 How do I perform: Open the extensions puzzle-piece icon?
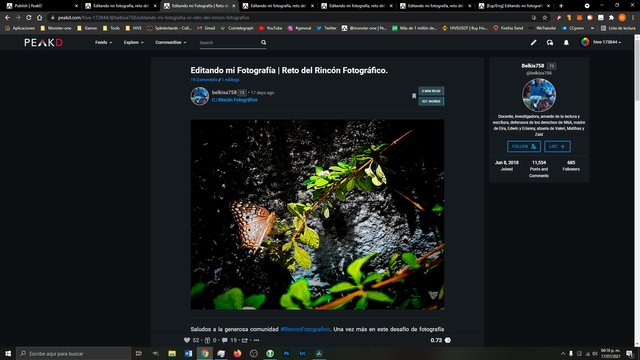[x=611, y=18]
